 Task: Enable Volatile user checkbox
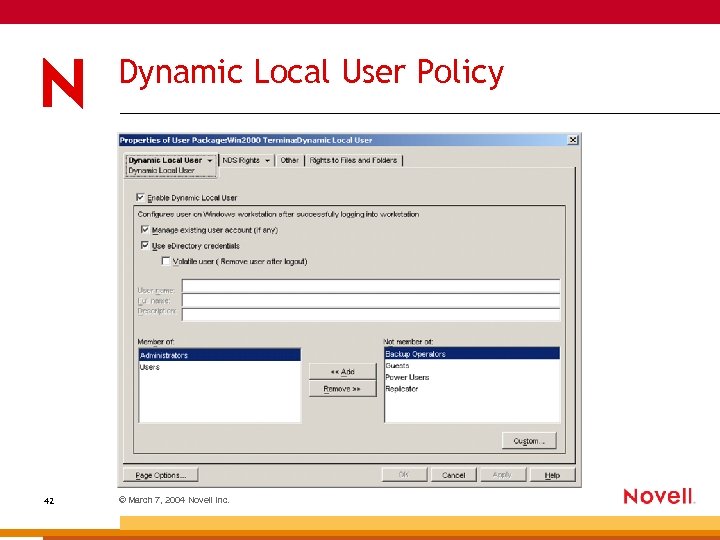pos(166,261)
